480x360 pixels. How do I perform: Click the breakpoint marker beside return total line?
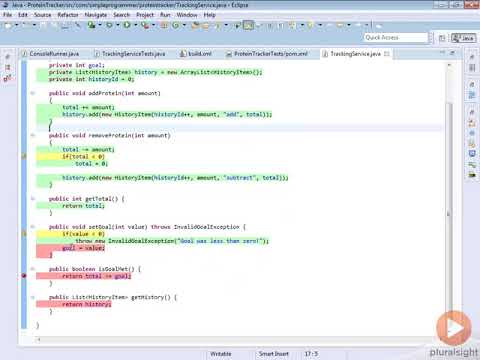[x=24, y=276]
